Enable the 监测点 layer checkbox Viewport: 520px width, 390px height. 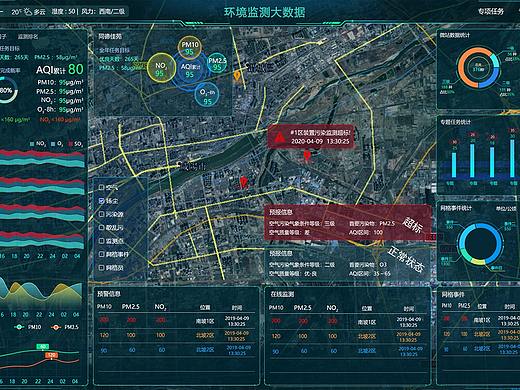102,241
